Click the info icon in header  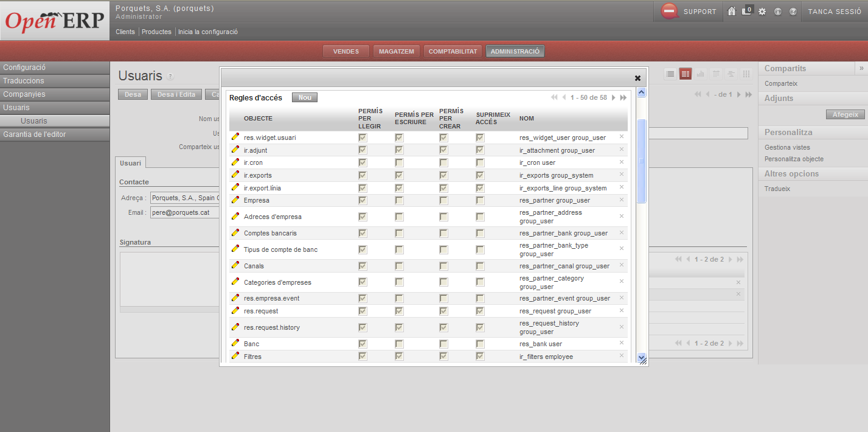tap(777, 12)
